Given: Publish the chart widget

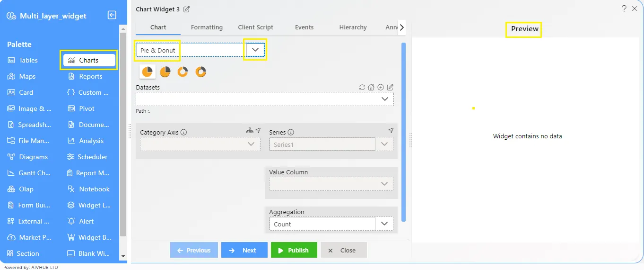Looking at the screenshot, I should pyautogui.click(x=293, y=250).
